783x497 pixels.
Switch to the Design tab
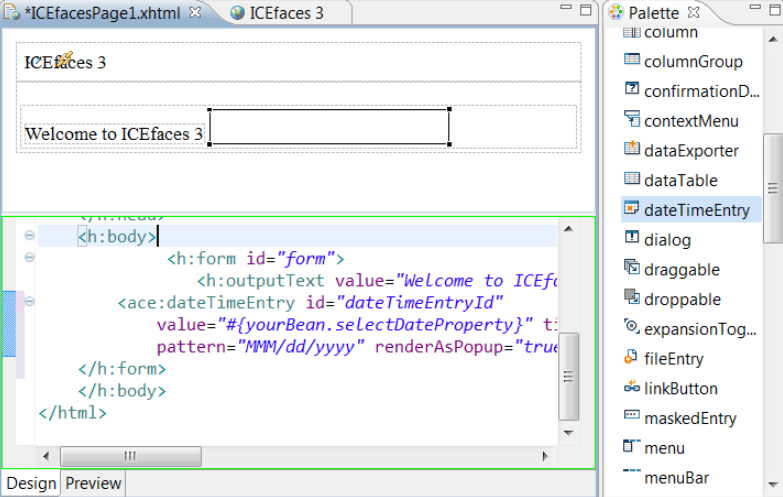click(31, 484)
